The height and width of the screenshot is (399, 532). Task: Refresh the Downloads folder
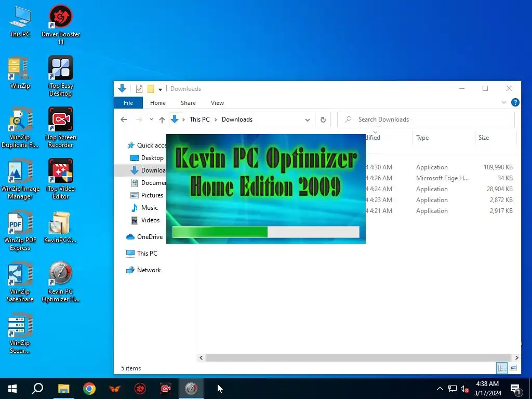pos(323,119)
